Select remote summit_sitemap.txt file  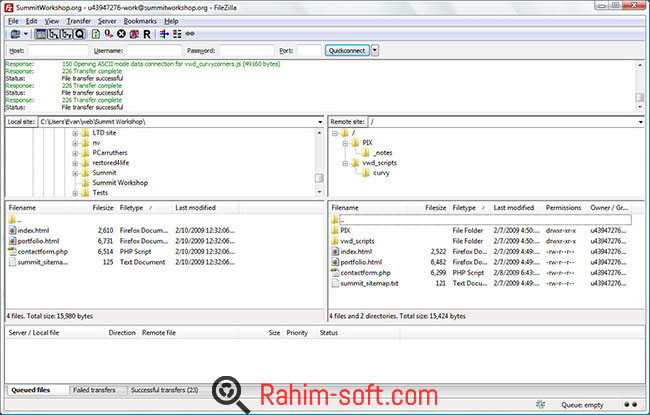tap(369, 284)
